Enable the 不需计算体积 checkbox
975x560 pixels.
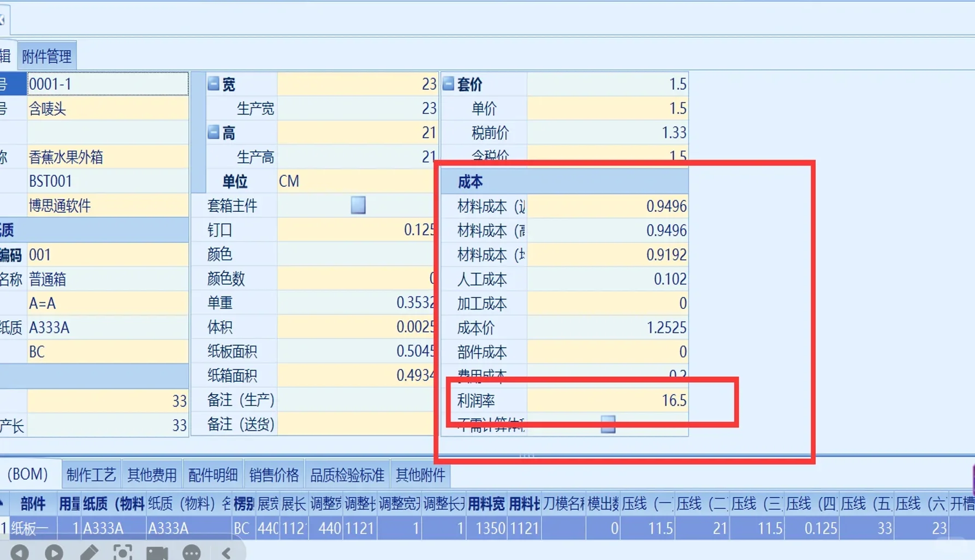(x=608, y=425)
